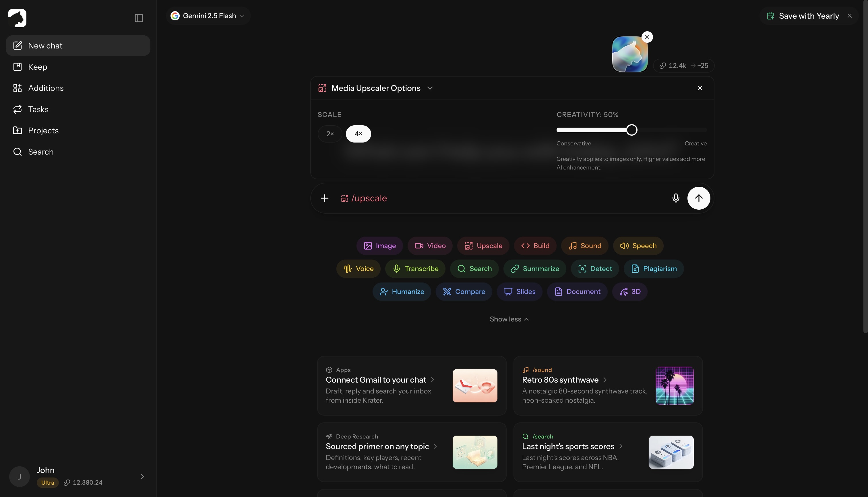
Task: Collapse the tool list with Show less
Action: [x=509, y=319]
